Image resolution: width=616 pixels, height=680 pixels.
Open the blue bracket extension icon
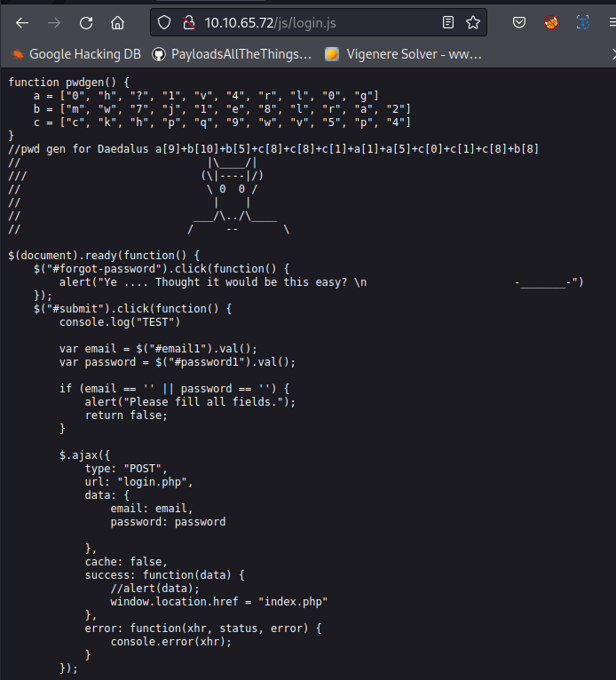tap(583, 22)
